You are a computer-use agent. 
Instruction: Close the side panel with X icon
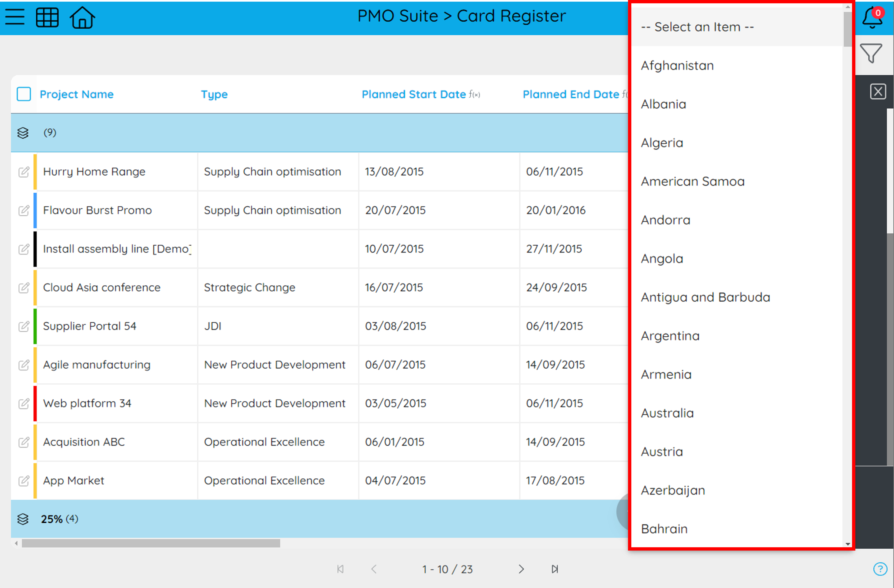(878, 91)
